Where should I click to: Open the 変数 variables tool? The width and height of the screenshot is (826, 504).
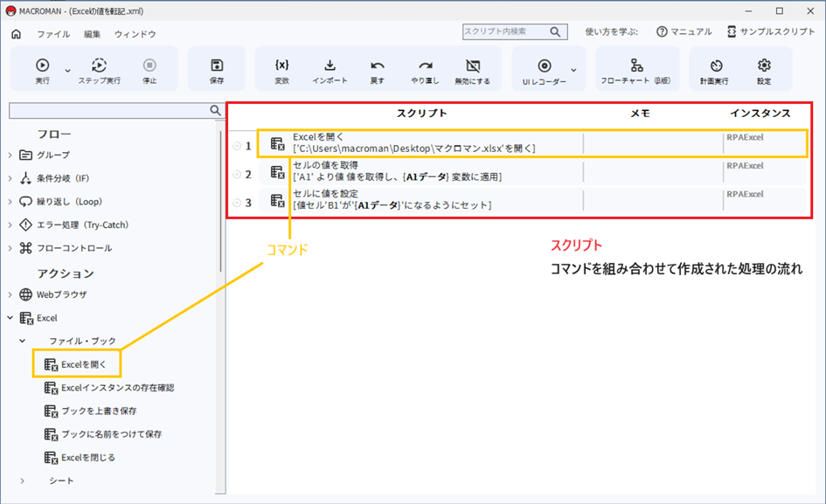pos(281,66)
